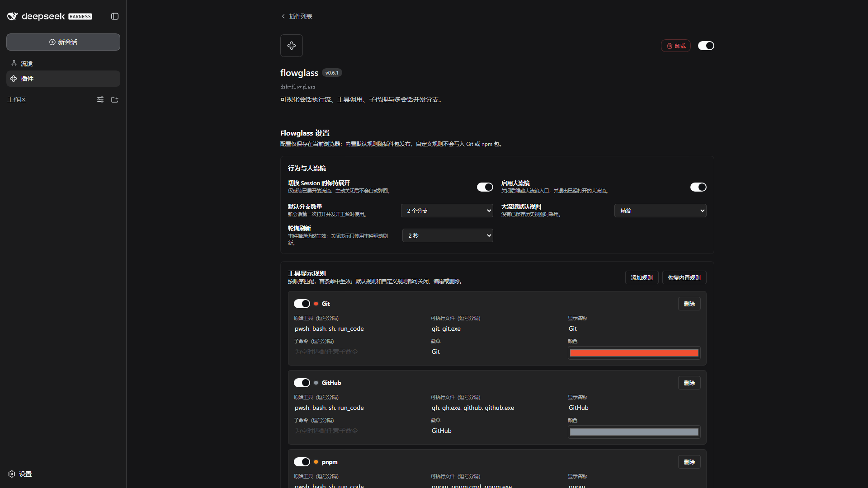Click the 恢复内置规则 button

pyautogui.click(x=684, y=277)
